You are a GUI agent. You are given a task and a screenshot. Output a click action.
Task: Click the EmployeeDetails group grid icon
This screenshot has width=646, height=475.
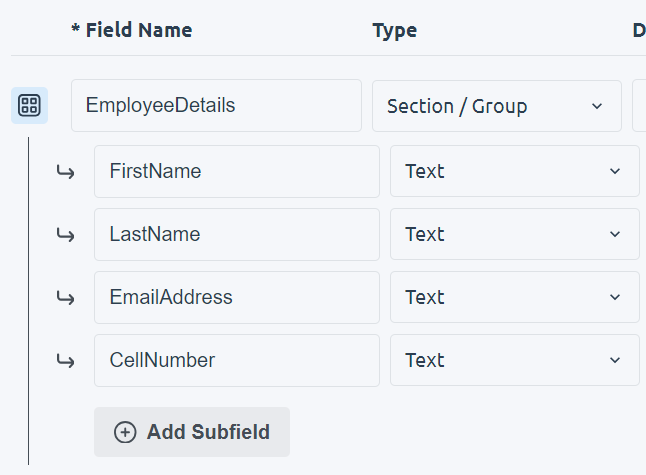29,105
